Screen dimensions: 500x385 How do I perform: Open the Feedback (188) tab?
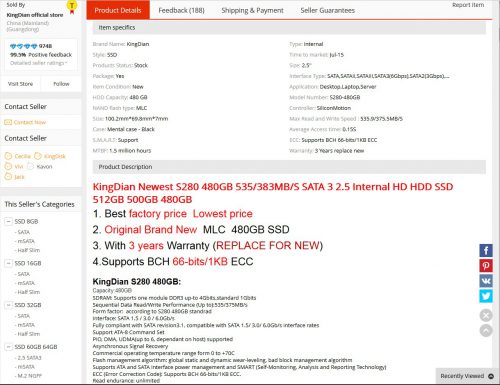pos(181,10)
